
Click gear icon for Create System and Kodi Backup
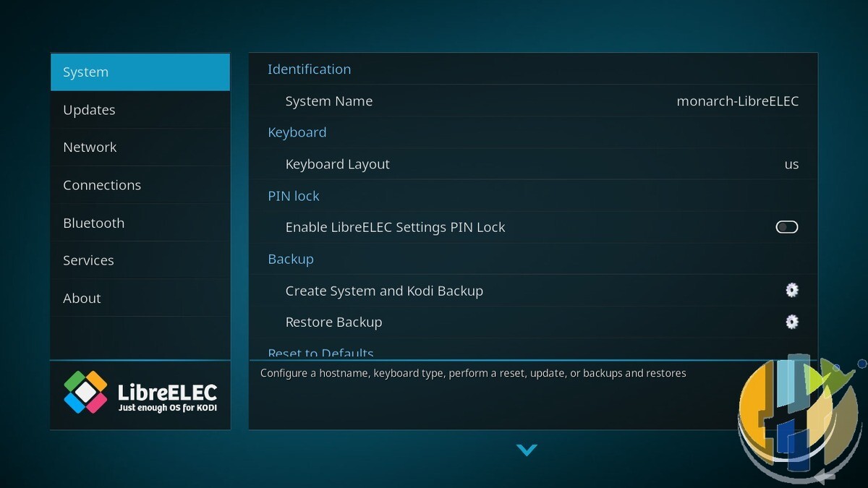click(792, 290)
